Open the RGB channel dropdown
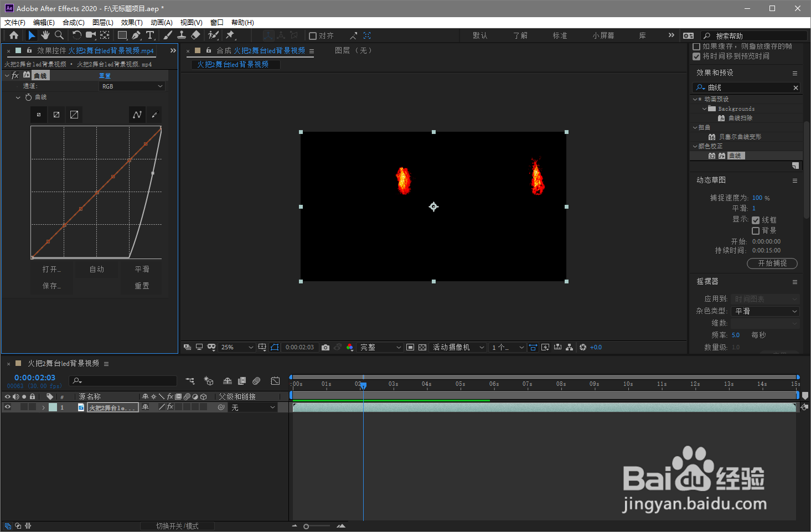 click(x=132, y=86)
